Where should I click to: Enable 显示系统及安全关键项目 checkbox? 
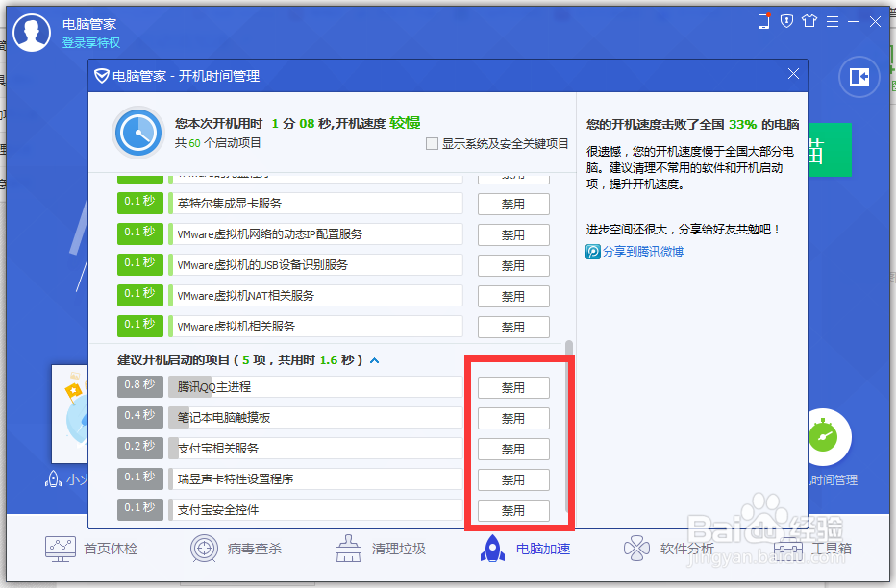click(432, 144)
